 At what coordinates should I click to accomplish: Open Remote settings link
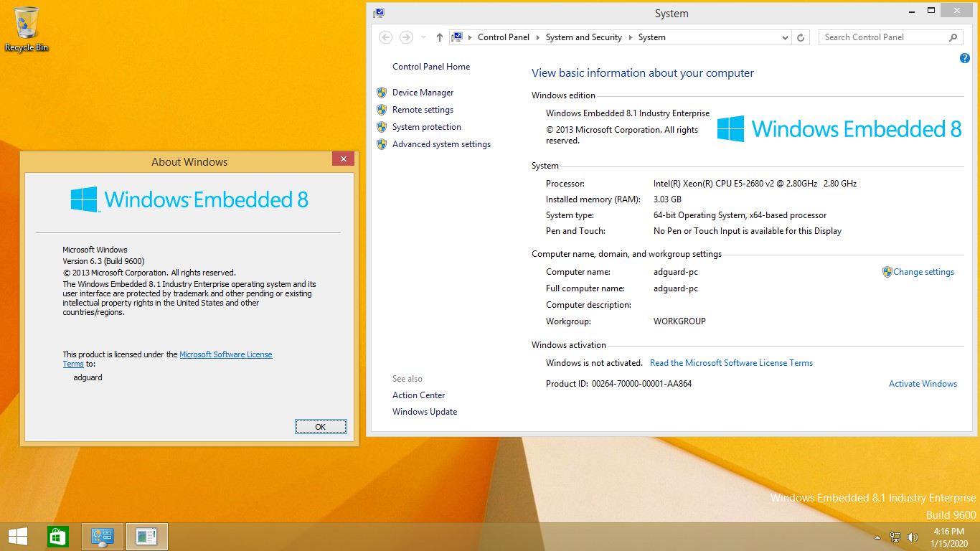[x=423, y=110]
